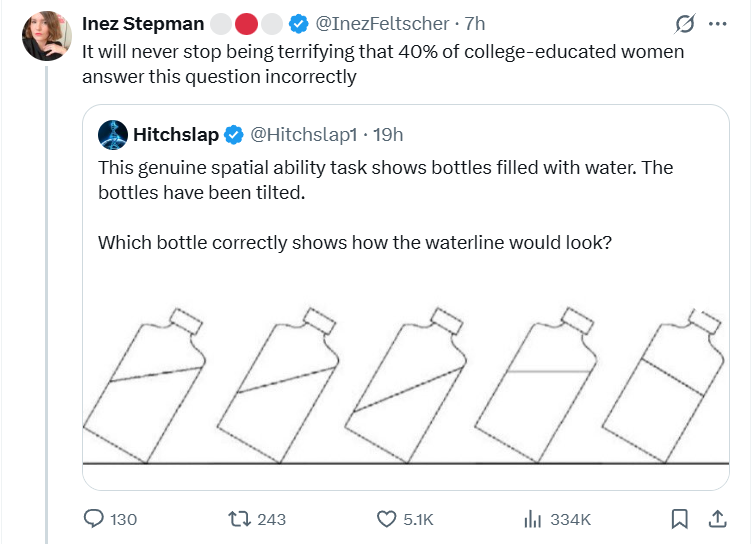Screen dimensions: 752x544
Task: Click Inez Stepman's profile picture
Action: click(x=47, y=37)
